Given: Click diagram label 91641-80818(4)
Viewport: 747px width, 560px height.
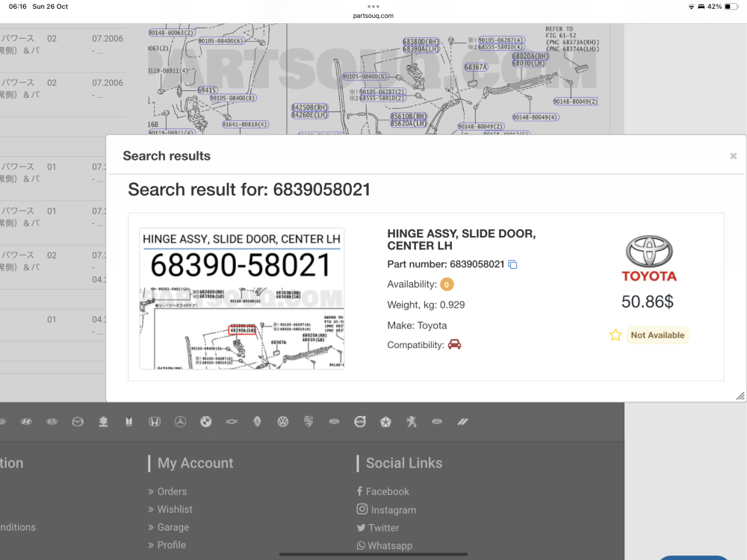Looking at the screenshot, I should coord(245,124).
